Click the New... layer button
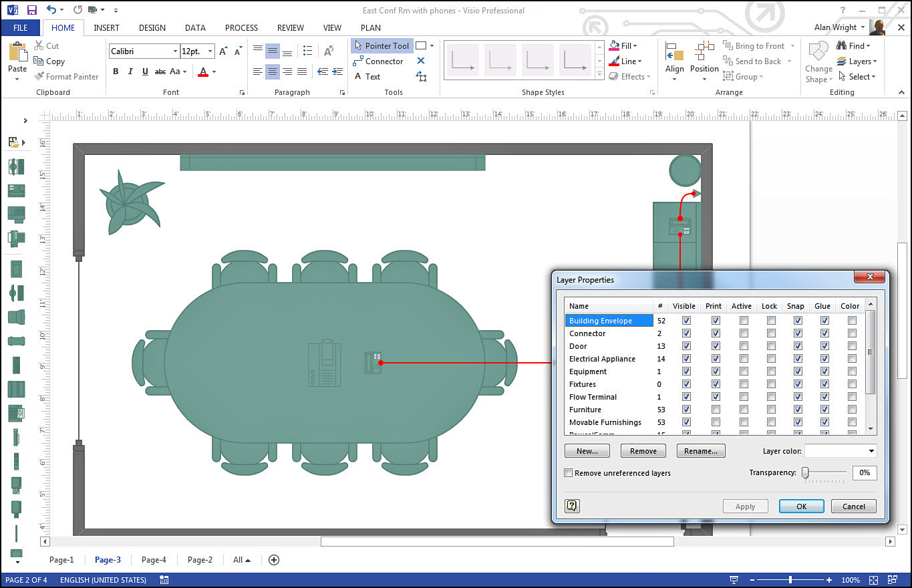The width and height of the screenshot is (912, 588). [x=587, y=451]
